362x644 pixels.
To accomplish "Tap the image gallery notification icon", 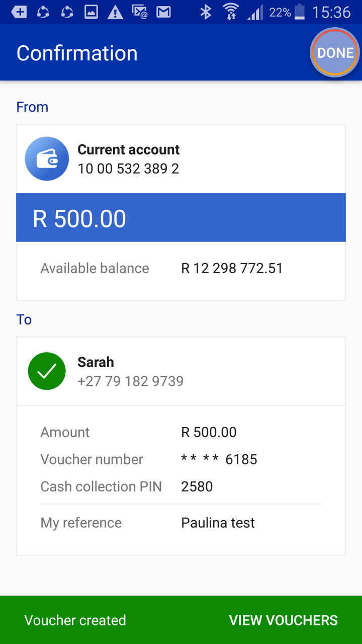I will pyautogui.click(x=91, y=12).
